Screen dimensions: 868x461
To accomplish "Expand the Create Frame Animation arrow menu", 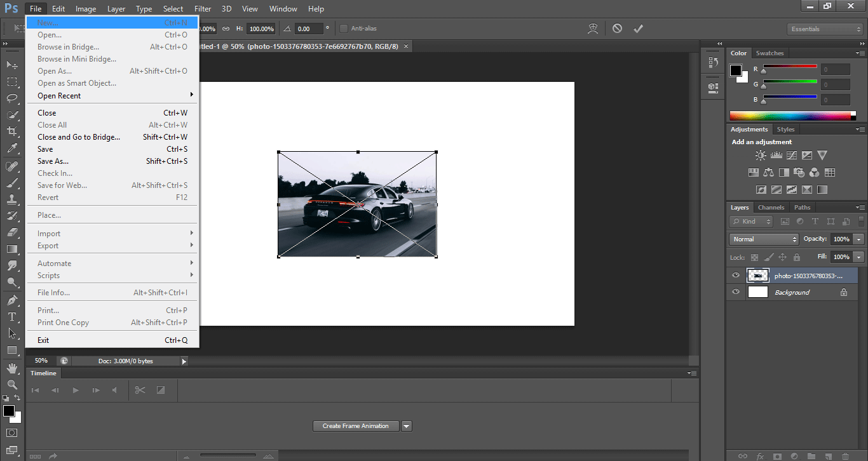I will [x=407, y=426].
